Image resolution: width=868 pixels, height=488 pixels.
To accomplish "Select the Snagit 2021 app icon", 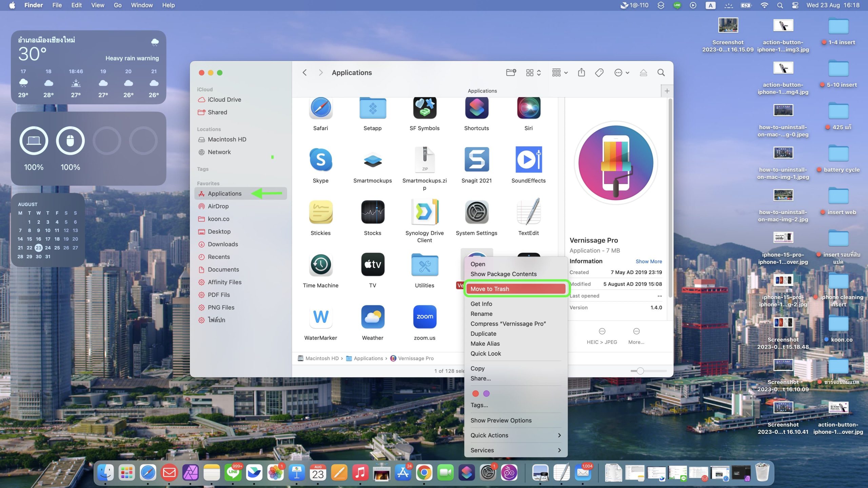I will coord(476,160).
